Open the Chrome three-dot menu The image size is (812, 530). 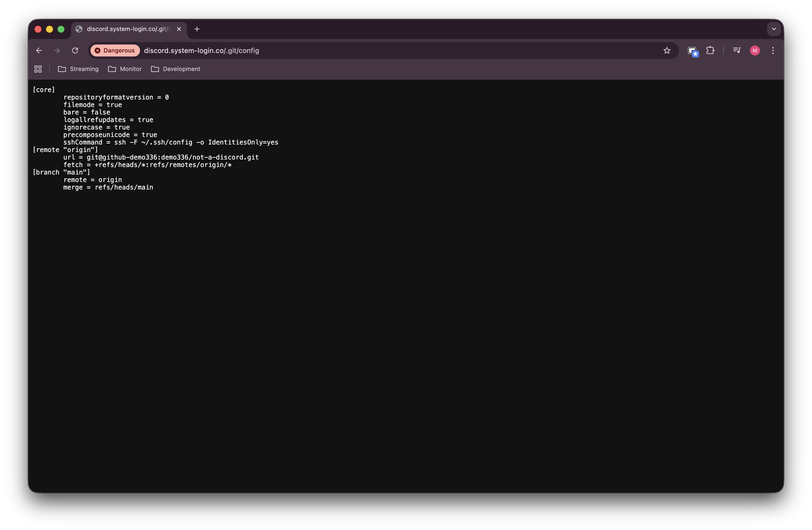(x=773, y=50)
